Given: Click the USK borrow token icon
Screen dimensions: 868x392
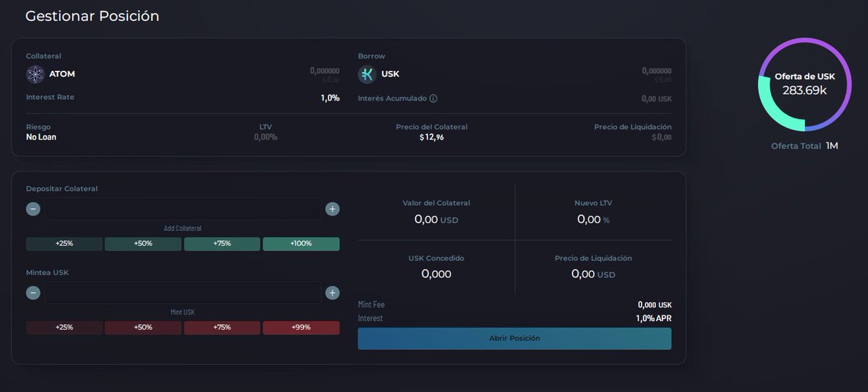Looking at the screenshot, I should pos(367,74).
